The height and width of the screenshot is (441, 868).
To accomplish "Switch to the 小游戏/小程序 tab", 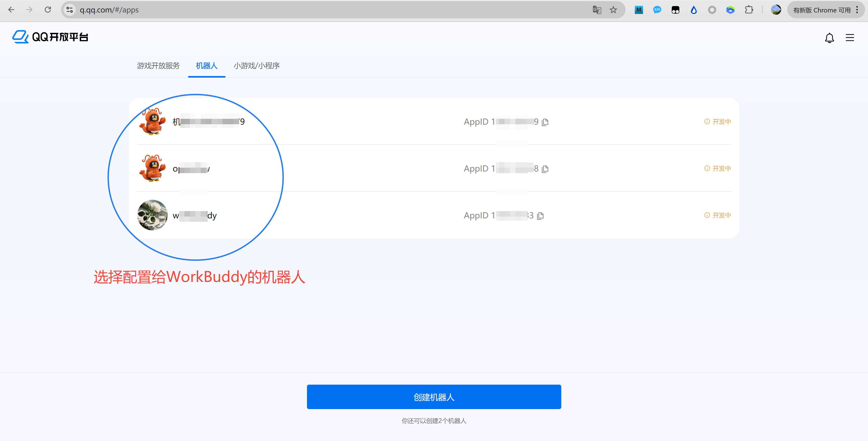I will point(256,65).
